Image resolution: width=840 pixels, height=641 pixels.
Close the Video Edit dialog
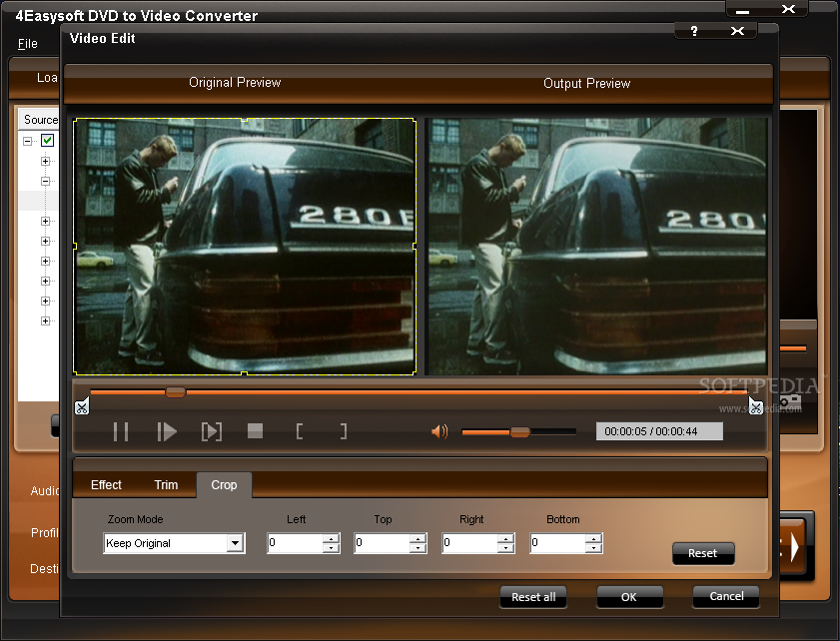click(738, 31)
